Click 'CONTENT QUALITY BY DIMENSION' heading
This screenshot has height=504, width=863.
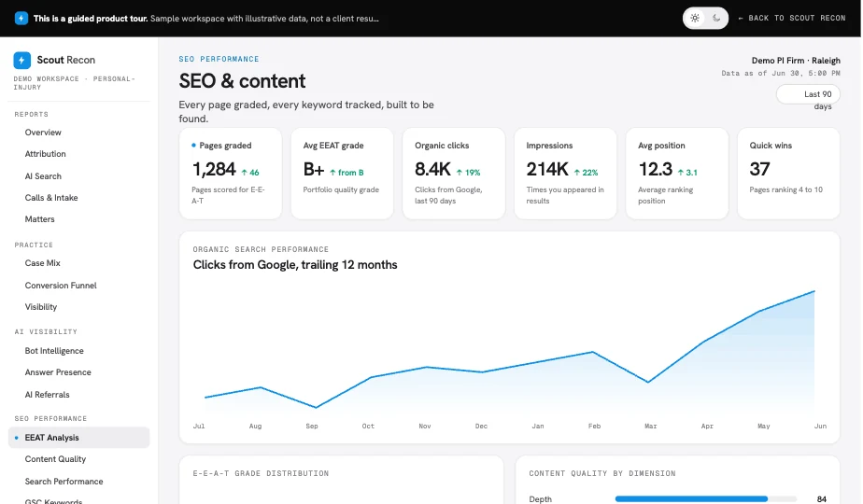602,473
